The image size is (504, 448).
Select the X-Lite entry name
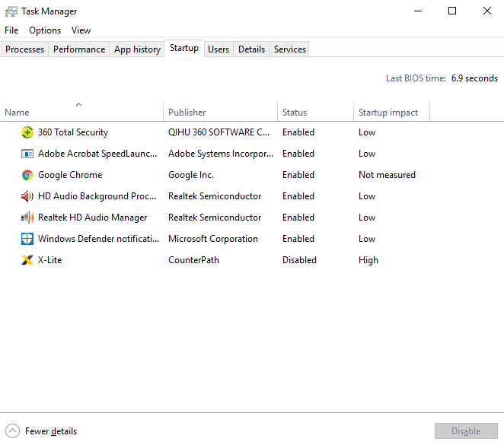pos(49,260)
